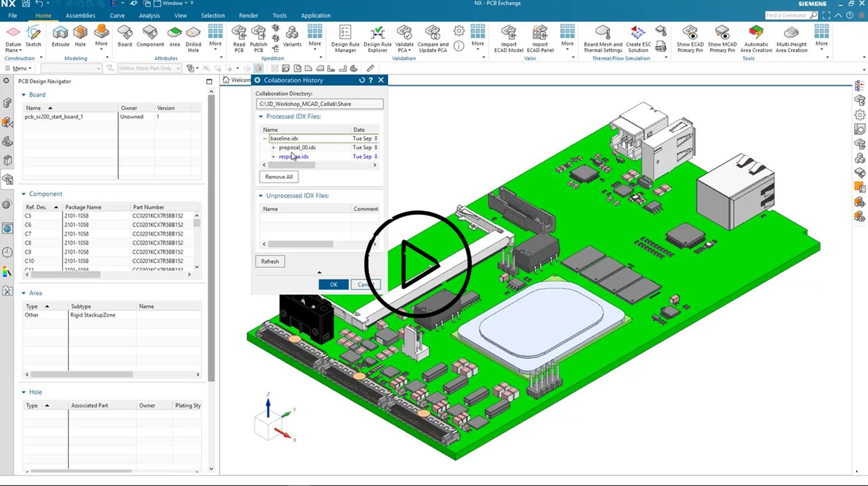Open the File menu
Image resolution: width=868 pixels, height=486 pixels.
click(x=12, y=16)
